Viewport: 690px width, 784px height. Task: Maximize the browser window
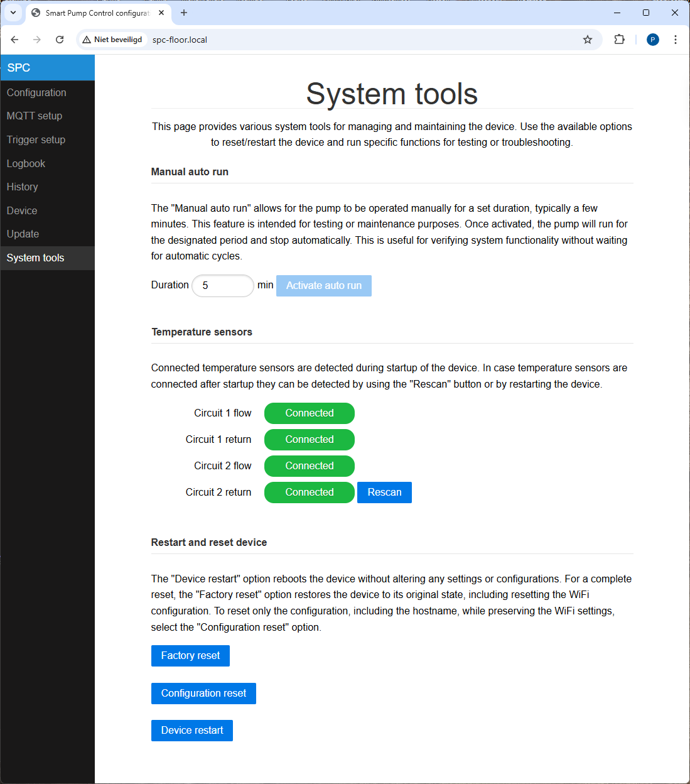(646, 13)
